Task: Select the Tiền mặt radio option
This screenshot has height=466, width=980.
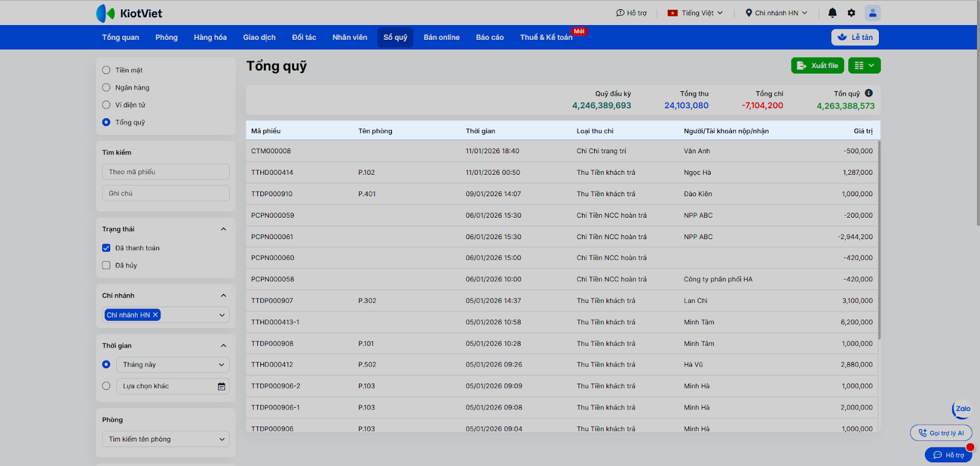Action: [x=107, y=70]
